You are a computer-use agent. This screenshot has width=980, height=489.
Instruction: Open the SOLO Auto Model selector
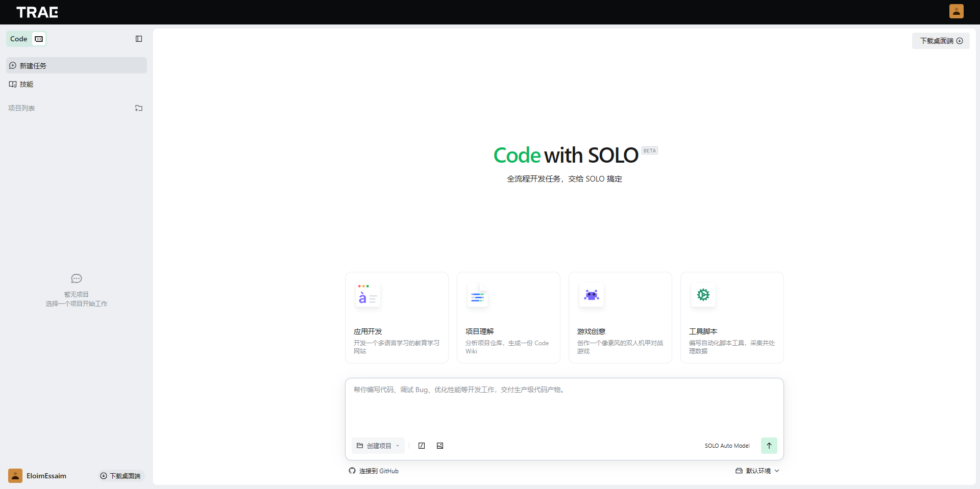[727, 446]
